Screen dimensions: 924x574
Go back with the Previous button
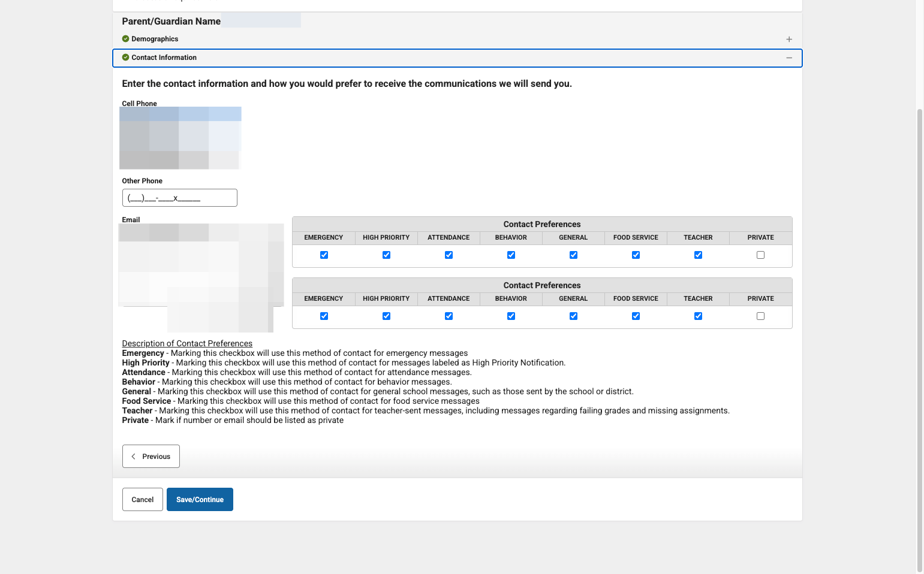tap(151, 457)
